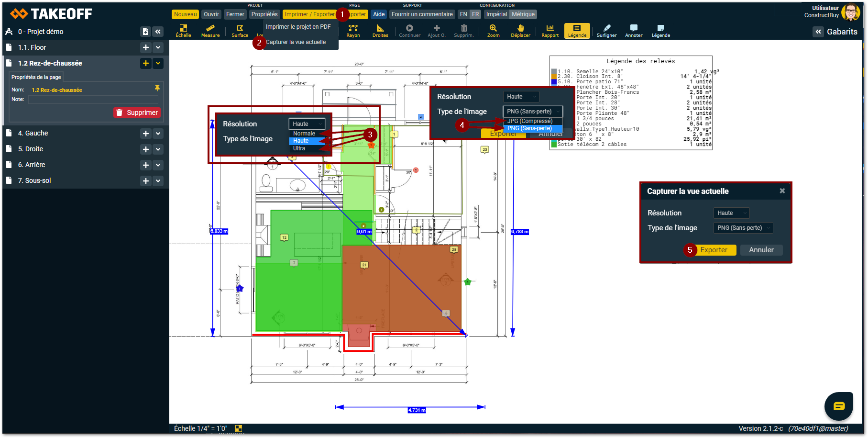The image size is (868, 438).
Task: Select the Échelle scale tool
Action: click(x=183, y=31)
